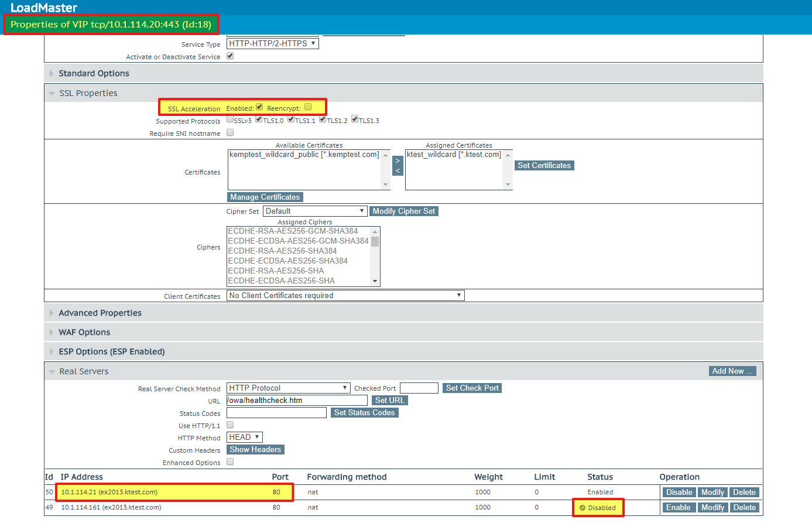
Task: Move selected certificate to Assigned with right arrow
Action: 398,160
